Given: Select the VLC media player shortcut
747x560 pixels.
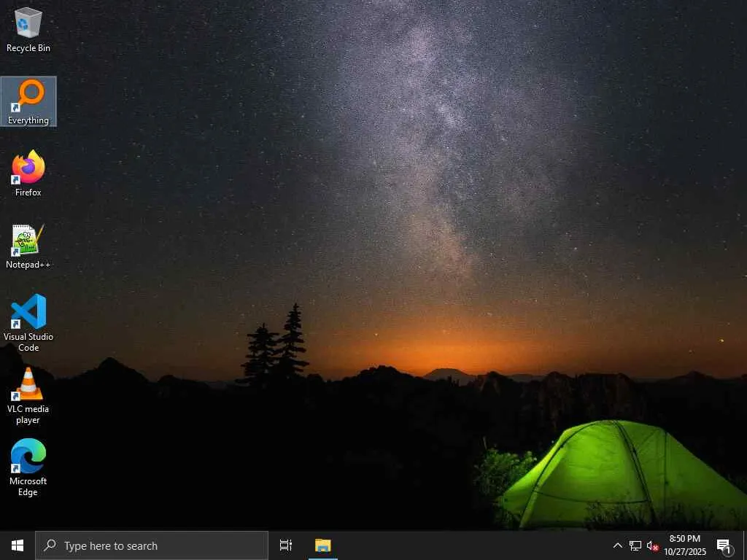Looking at the screenshot, I should pos(28,396).
